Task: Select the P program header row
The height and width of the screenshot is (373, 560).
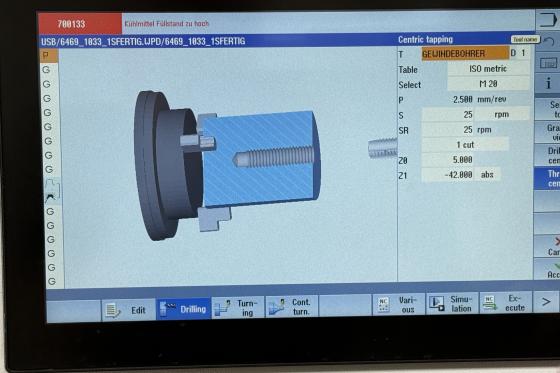Action: [x=49, y=56]
